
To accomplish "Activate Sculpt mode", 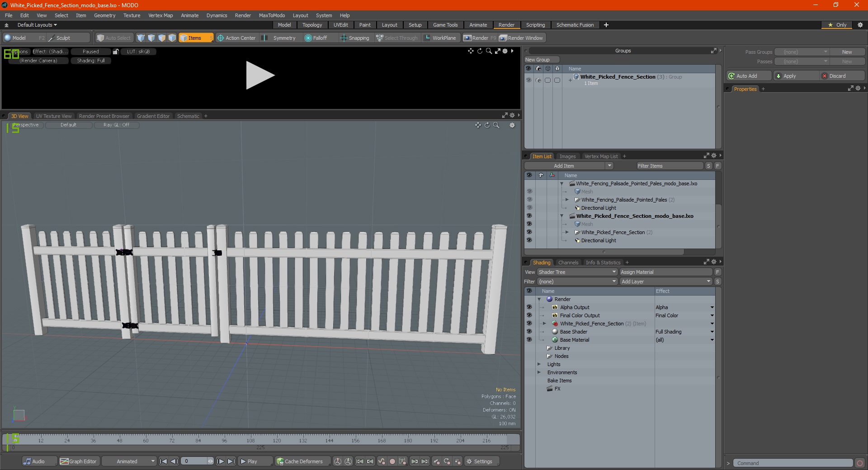I will 68,38.
